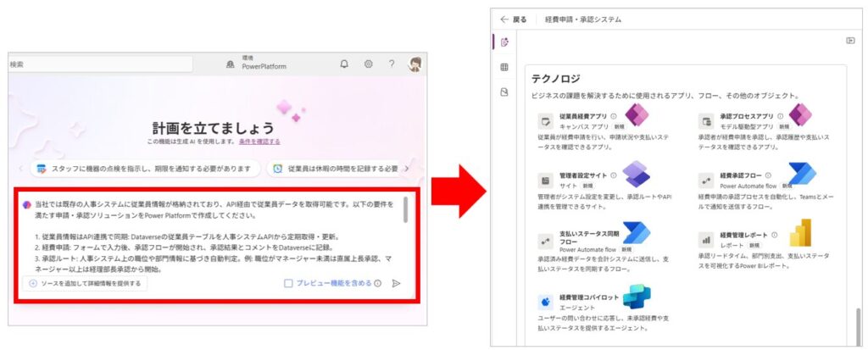
Task: Click the environment PowerPlatform selector
Action: pyautogui.click(x=257, y=63)
